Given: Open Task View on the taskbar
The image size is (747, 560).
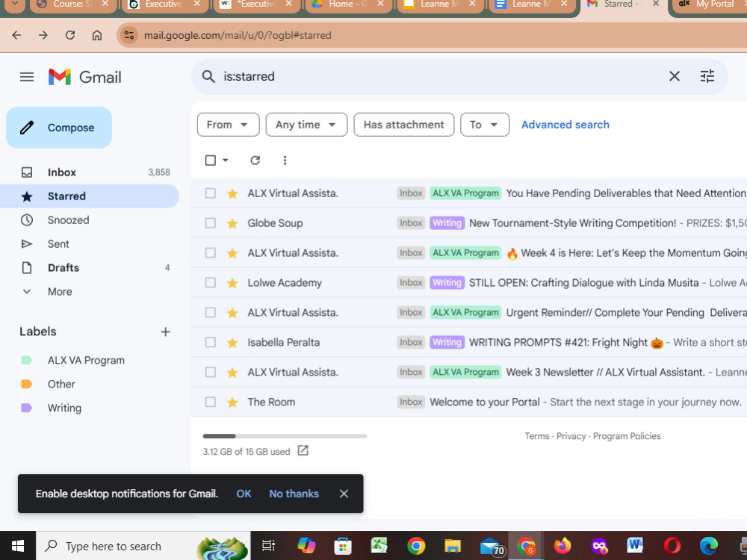Looking at the screenshot, I should (268, 547).
